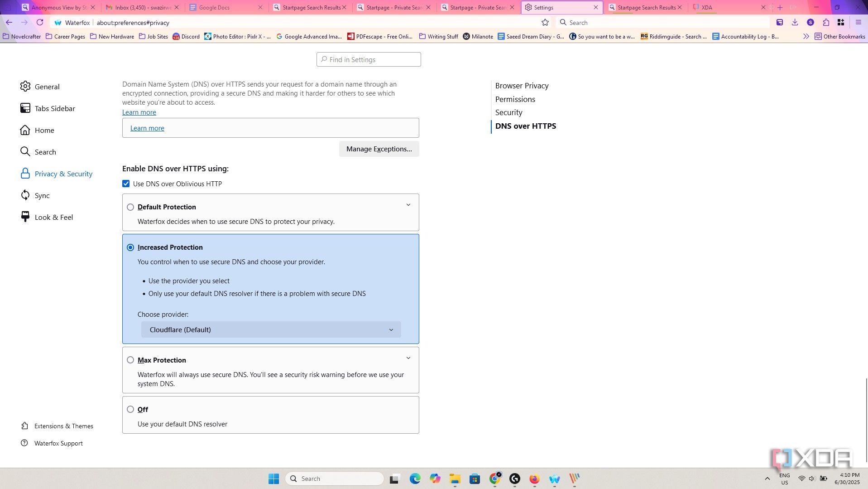Jump to Browser Privacy section
Image resolution: width=868 pixels, height=489 pixels.
(522, 86)
